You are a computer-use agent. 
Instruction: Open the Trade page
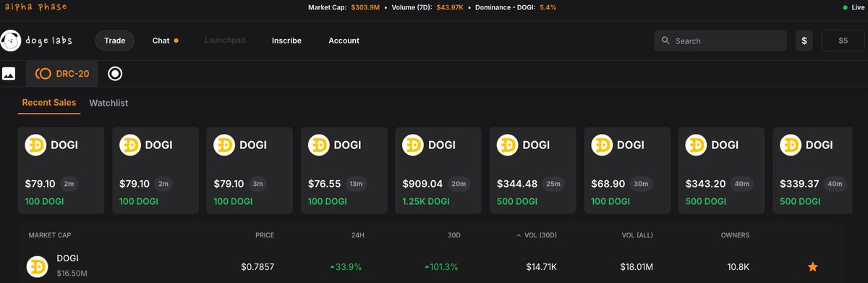point(114,41)
